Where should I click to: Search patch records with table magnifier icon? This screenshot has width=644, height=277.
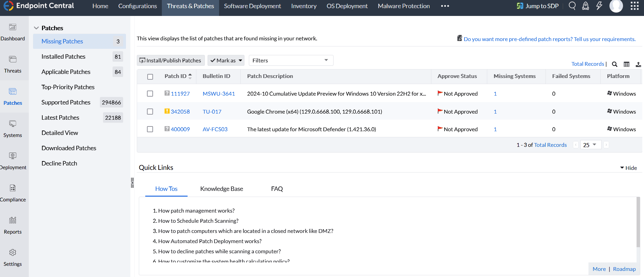[615, 64]
